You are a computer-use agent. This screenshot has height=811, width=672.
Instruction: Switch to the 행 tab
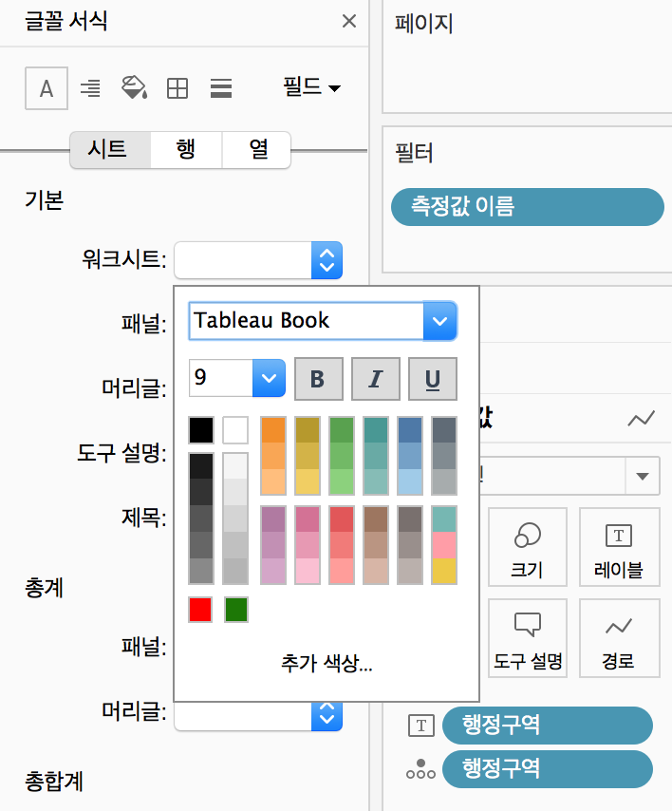[x=186, y=150]
